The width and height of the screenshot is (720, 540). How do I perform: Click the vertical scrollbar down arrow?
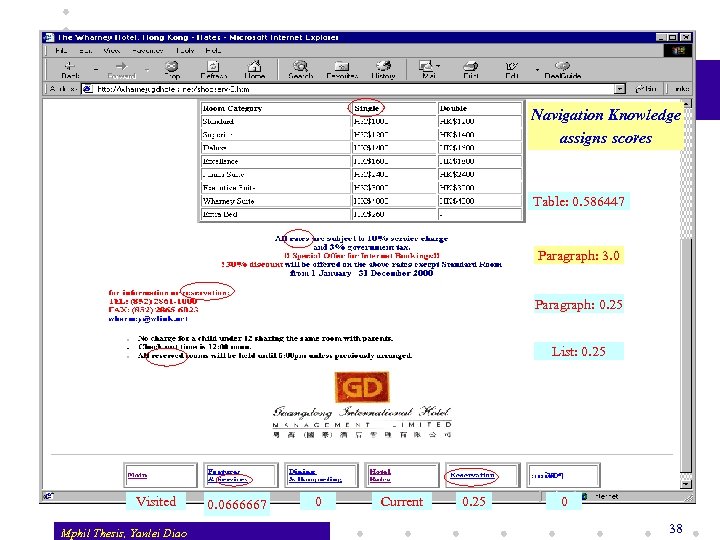[x=686, y=484]
